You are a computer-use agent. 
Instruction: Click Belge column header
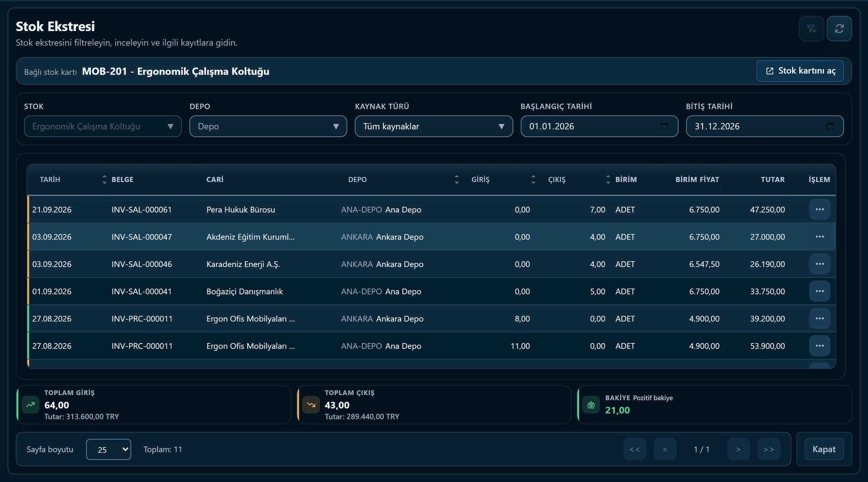(x=122, y=180)
